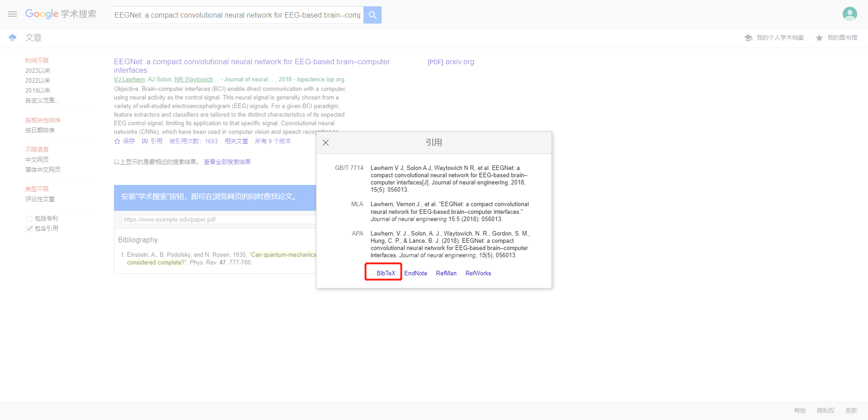Click the RefMan export link

pos(446,274)
